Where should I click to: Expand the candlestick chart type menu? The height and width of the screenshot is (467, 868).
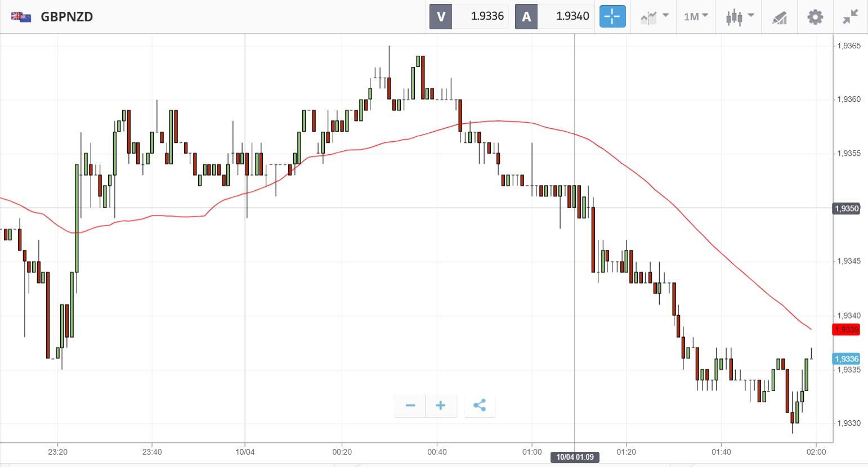tap(739, 17)
